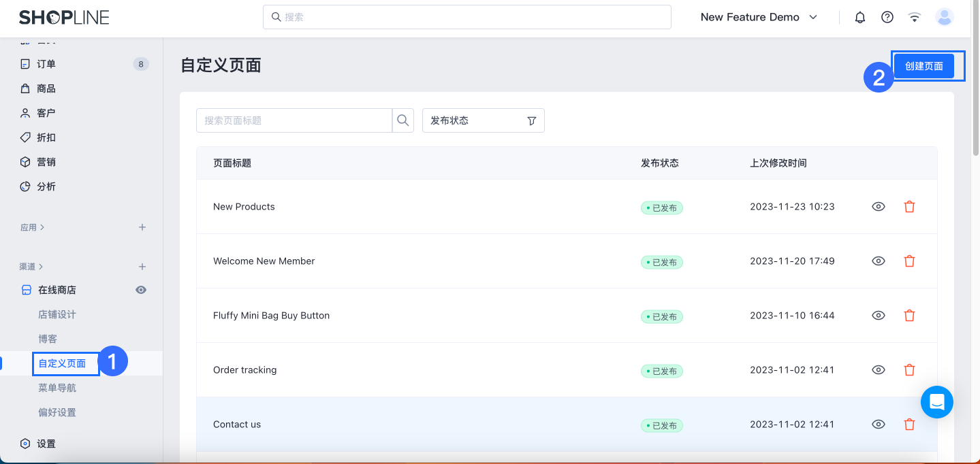This screenshot has width=980, height=464.
Task: Click the page title search magnifier icon
Action: pyautogui.click(x=402, y=120)
